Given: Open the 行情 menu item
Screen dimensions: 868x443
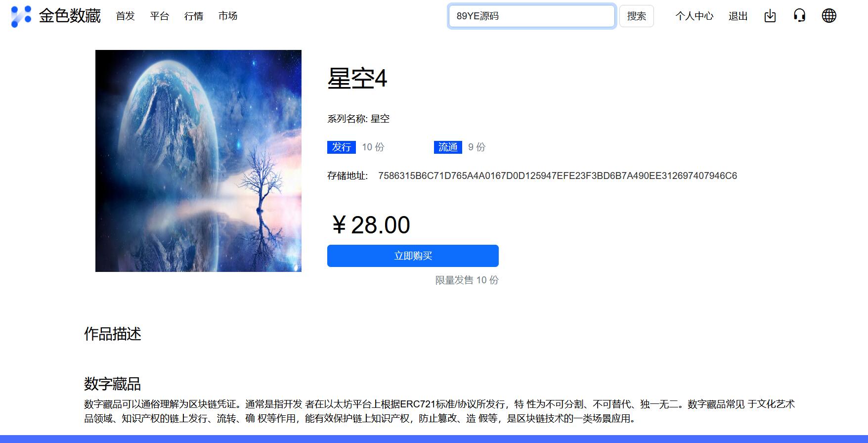Looking at the screenshot, I should click(194, 16).
